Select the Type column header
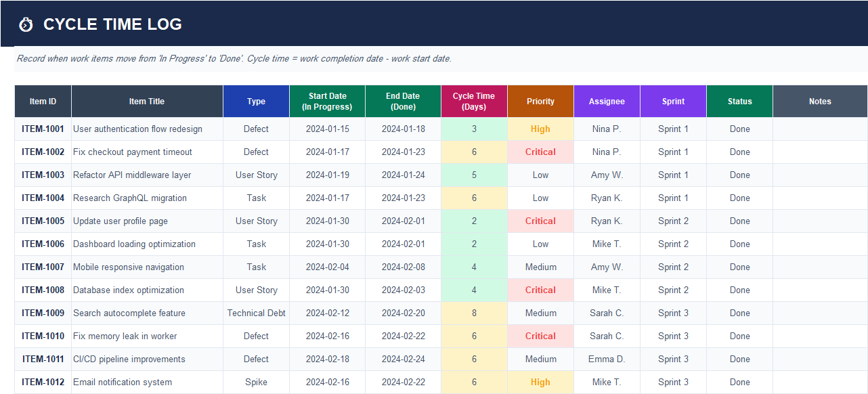Viewport: 868px width, 394px height. 256,101
